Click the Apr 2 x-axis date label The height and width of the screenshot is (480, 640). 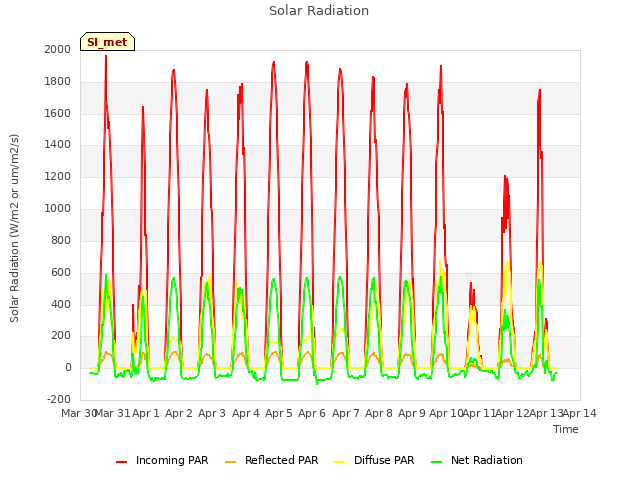tap(179, 413)
